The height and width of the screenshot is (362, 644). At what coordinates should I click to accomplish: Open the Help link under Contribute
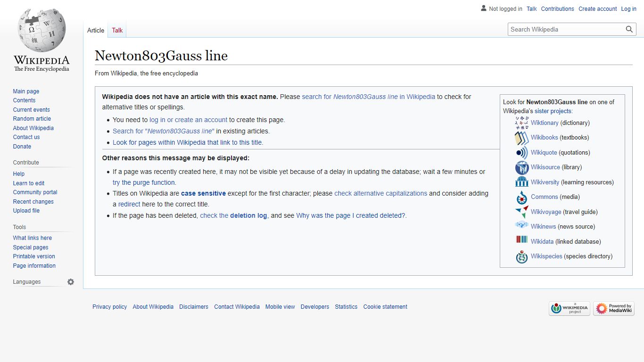point(19,174)
